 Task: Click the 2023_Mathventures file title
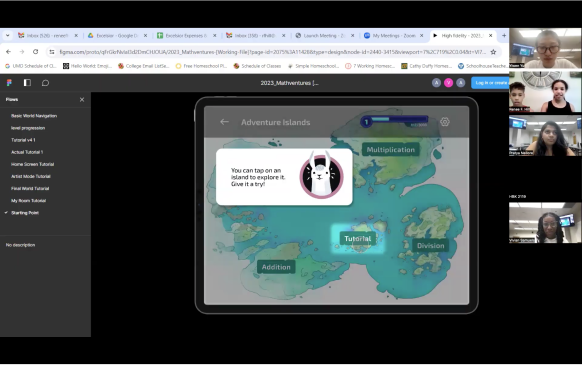pos(290,83)
